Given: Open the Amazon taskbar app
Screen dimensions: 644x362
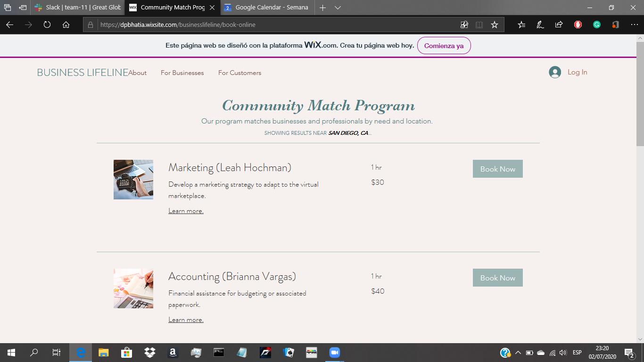Looking at the screenshot, I should (x=173, y=353).
